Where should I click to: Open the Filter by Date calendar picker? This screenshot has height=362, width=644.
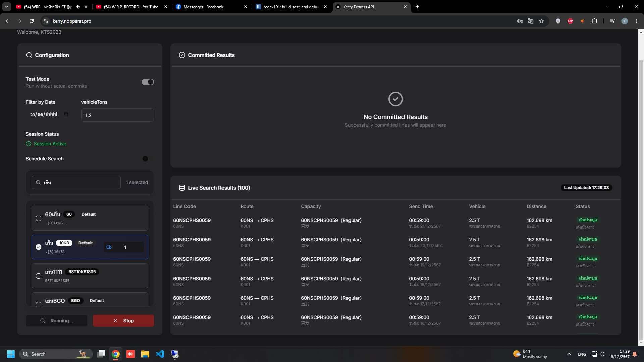[66, 114]
